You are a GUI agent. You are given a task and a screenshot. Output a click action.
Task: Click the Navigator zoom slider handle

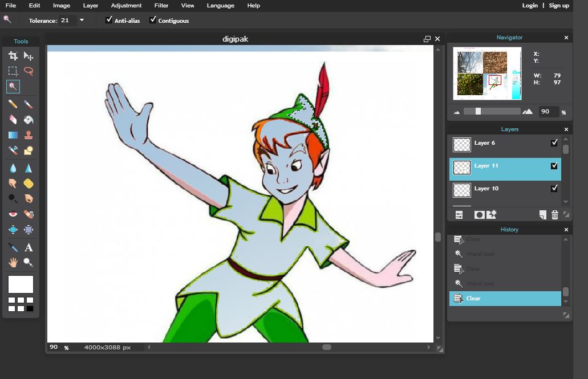pos(478,111)
